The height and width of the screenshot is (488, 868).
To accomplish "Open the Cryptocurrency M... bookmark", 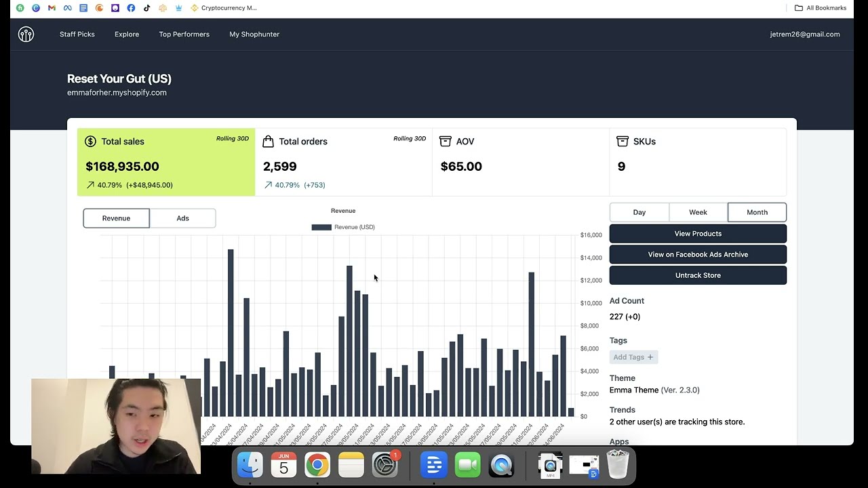I will 224,8.
